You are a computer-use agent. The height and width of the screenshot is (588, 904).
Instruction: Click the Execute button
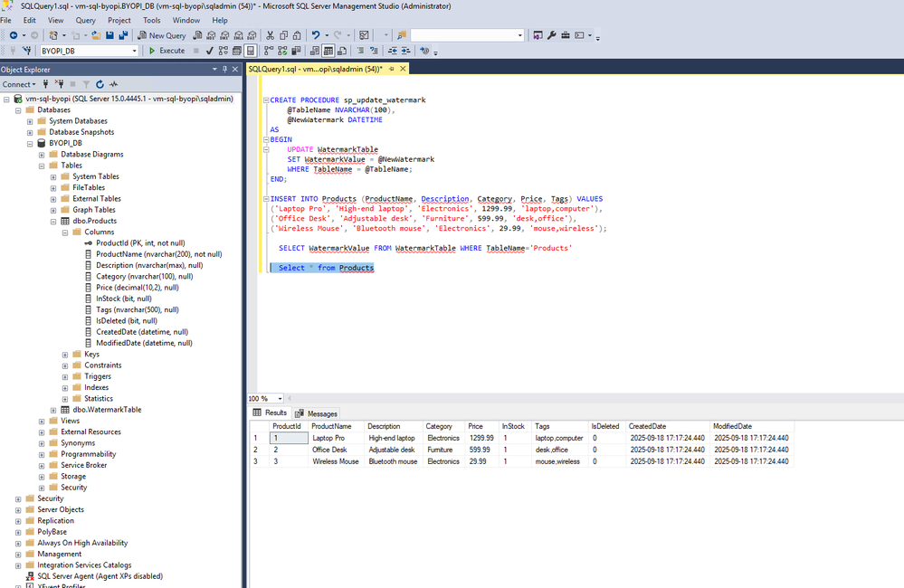point(167,51)
